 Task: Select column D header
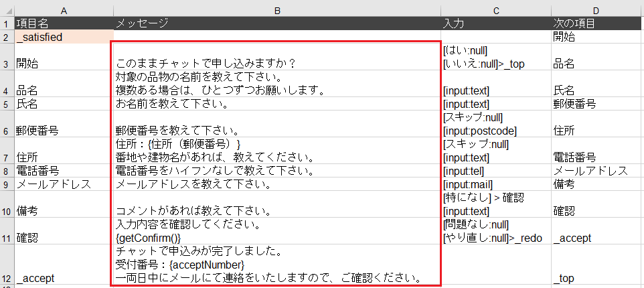click(x=596, y=11)
